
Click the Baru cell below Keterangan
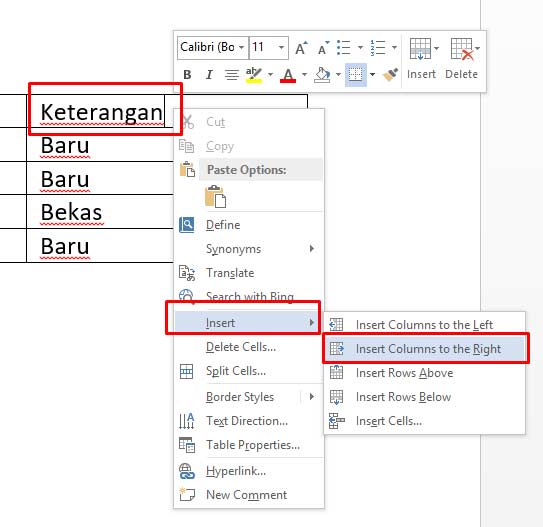click(100, 145)
